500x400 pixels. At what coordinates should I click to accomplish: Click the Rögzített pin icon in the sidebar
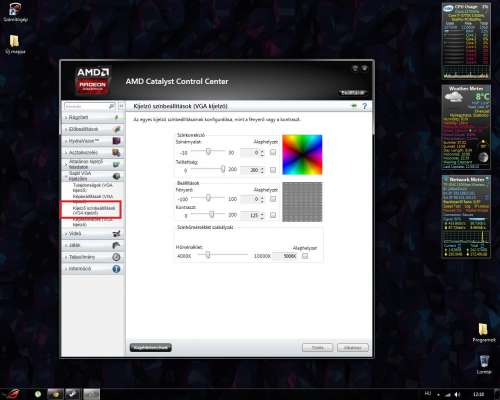pyautogui.click(x=116, y=117)
